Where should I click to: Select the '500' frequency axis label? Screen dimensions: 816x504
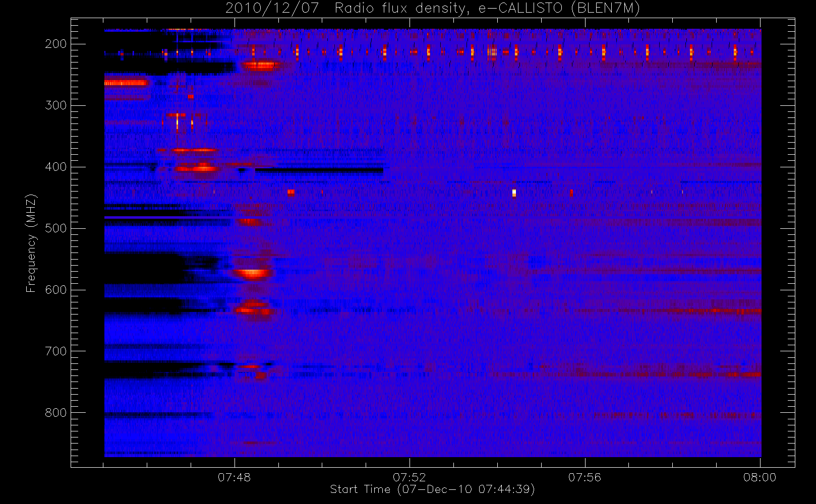(x=55, y=228)
